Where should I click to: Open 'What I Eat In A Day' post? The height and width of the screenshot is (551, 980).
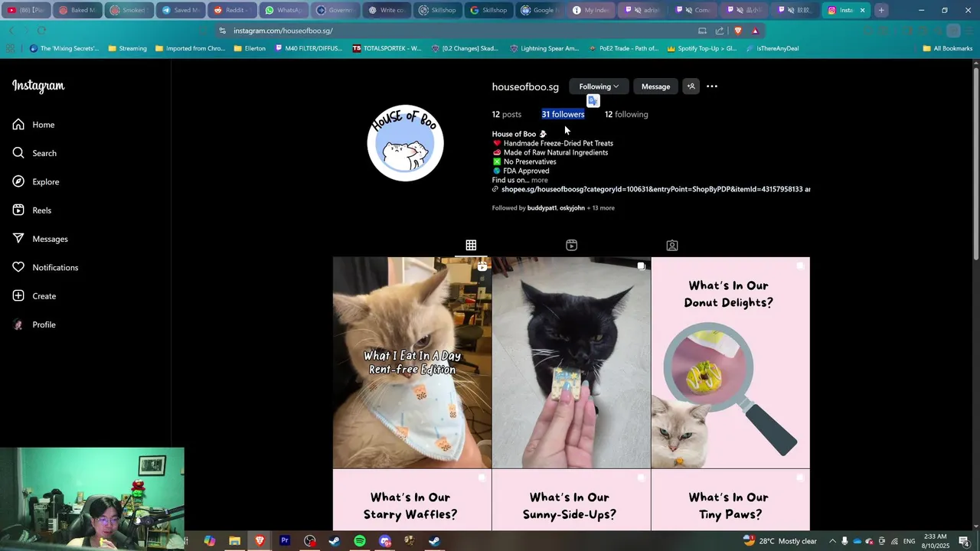pos(412,363)
